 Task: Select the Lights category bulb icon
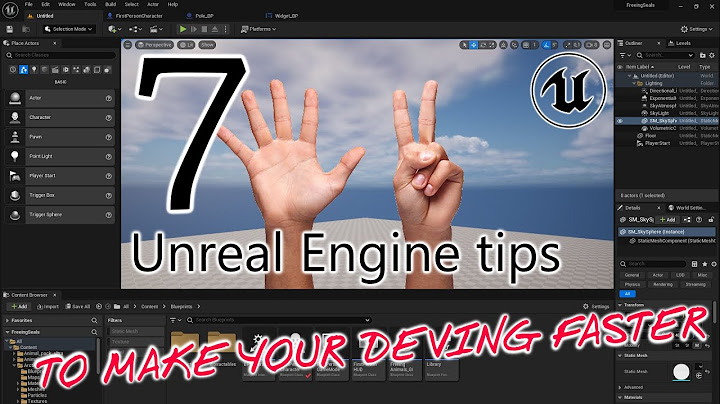pyautogui.click(x=34, y=70)
